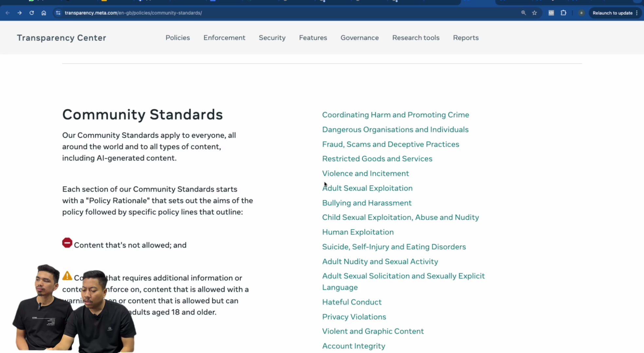Open Human Exploitation link
This screenshot has width=644, height=353.
pyautogui.click(x=358, y=232)
